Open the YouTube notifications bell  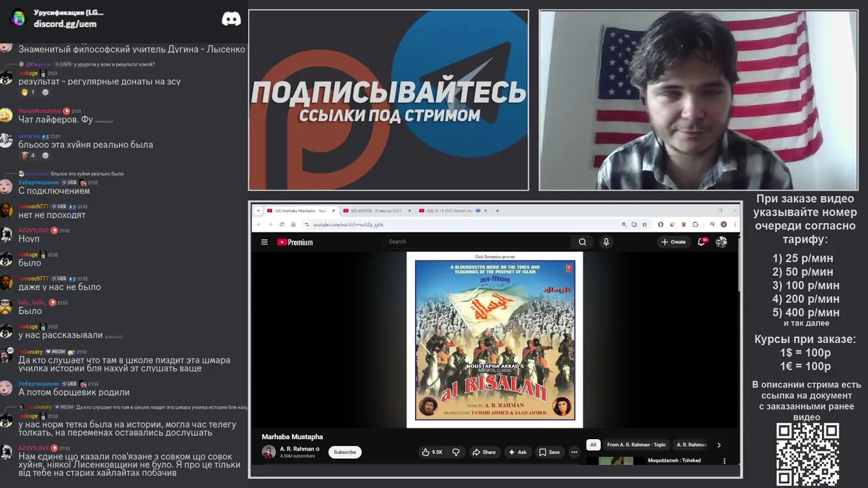702,242
